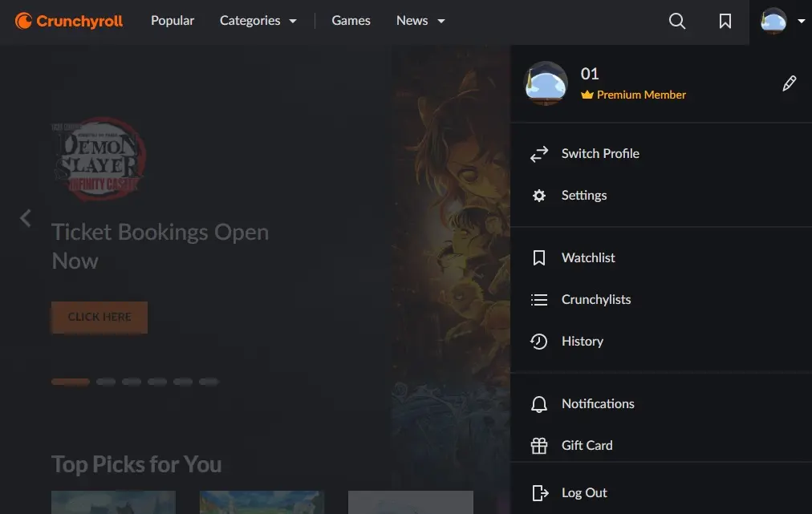This screenshot has height=514, width=812.
Task: Open Crunchylists from the account menu
Action: [x=661, y=300]
